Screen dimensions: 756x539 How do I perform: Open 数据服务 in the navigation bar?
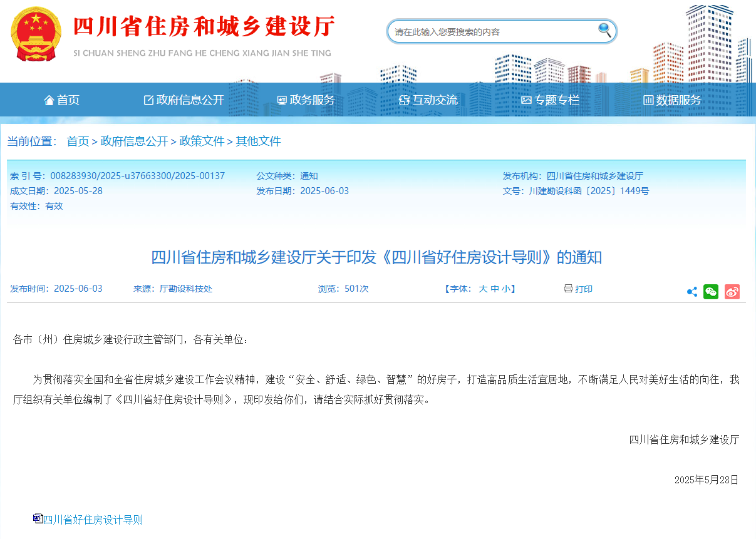672,100
